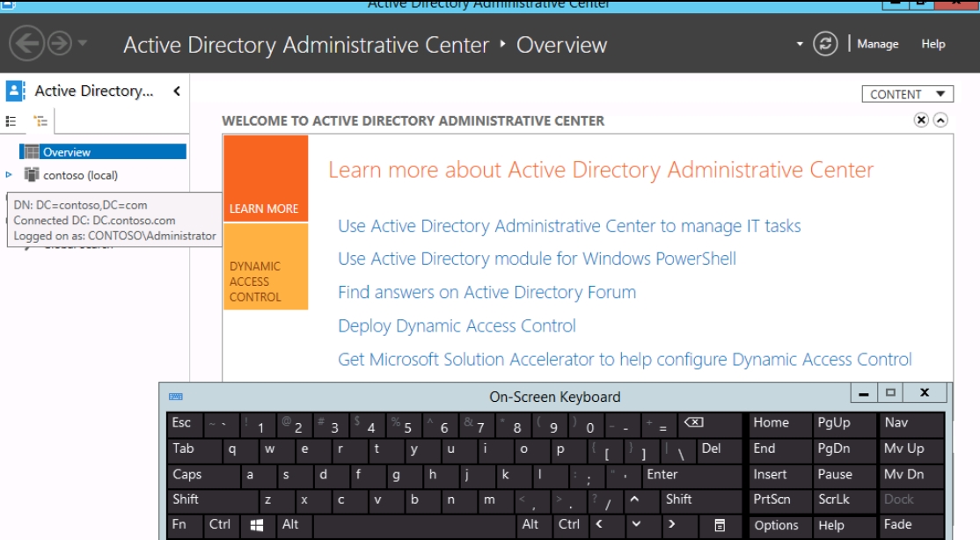Click the PgDn key
The width and height of the screenshot is (980, 540).
click(844, 449)
